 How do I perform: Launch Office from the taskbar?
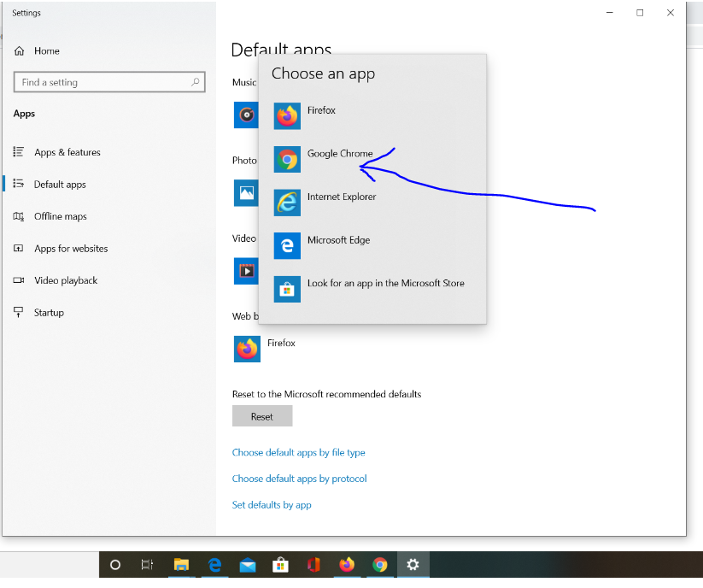[313, 565]
